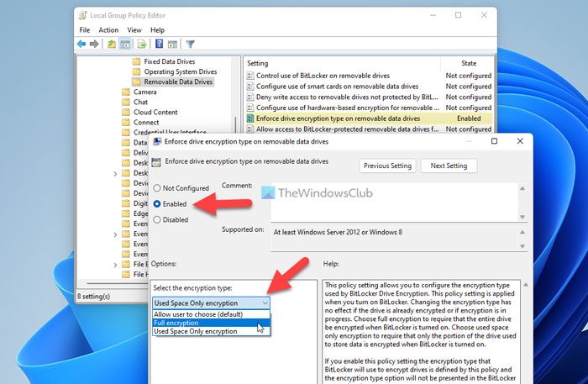The image size is (588, 384).
Task: Click the Previous Setting button
Action: (x=387, y=166)
